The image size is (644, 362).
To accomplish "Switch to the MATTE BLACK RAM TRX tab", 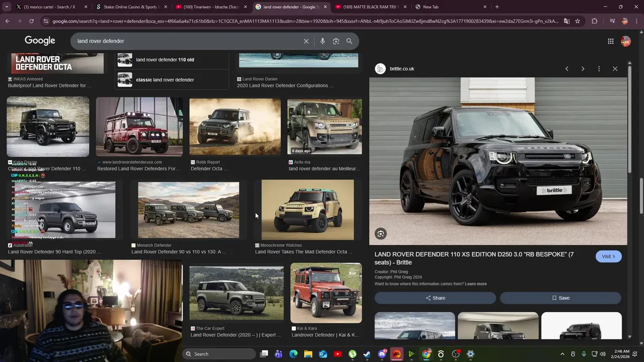I will click(370, 7).
